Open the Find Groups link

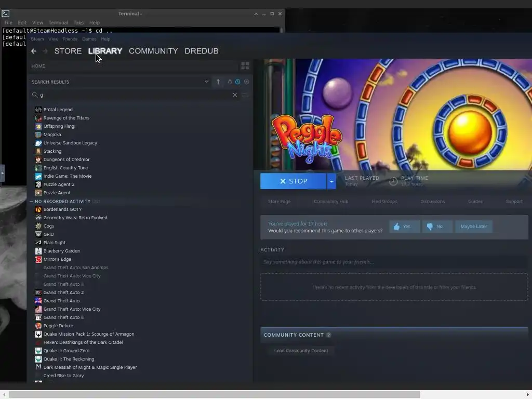(x=384, y=201)
